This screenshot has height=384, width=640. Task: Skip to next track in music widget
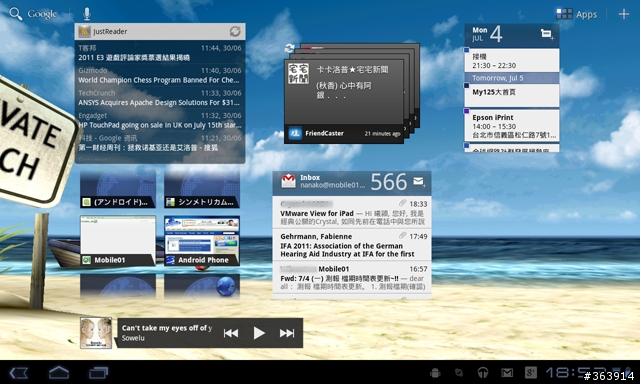pyautogui.click(x=287, y=333)
